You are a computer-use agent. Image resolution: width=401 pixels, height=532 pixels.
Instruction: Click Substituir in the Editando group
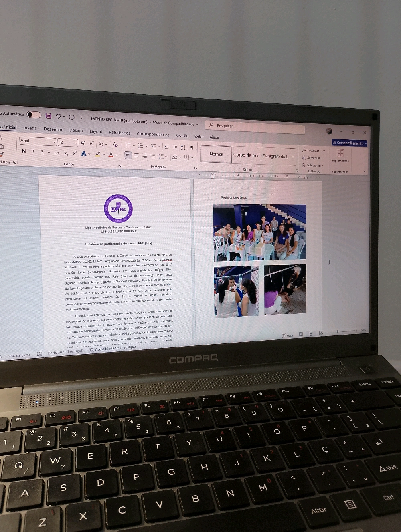313,158
